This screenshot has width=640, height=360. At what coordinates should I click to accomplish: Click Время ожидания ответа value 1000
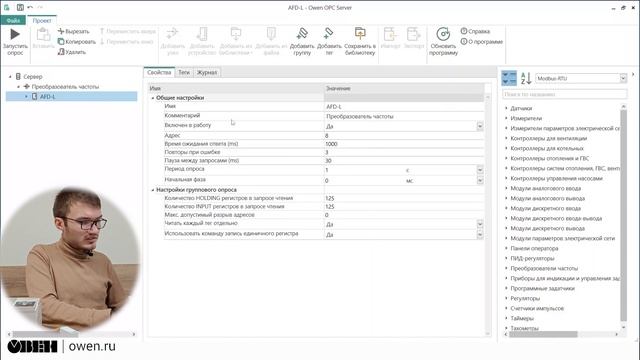(x=404, y=144)
